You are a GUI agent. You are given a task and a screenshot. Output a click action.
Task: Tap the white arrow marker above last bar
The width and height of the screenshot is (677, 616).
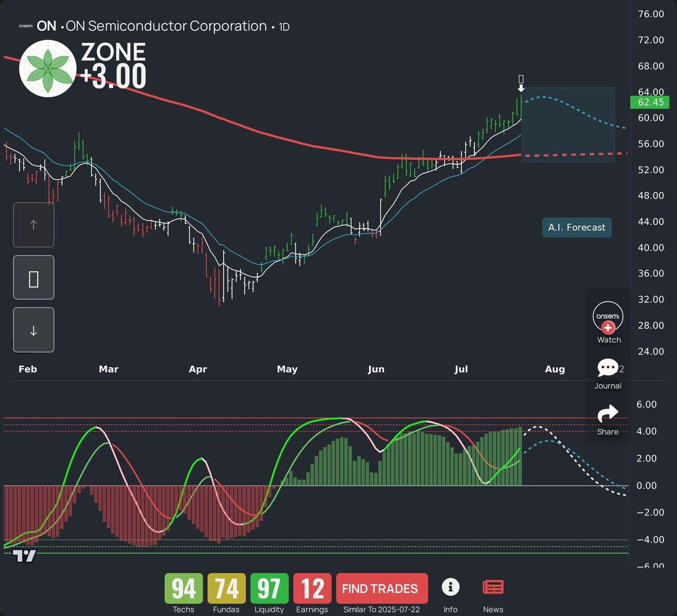[521, 88]
